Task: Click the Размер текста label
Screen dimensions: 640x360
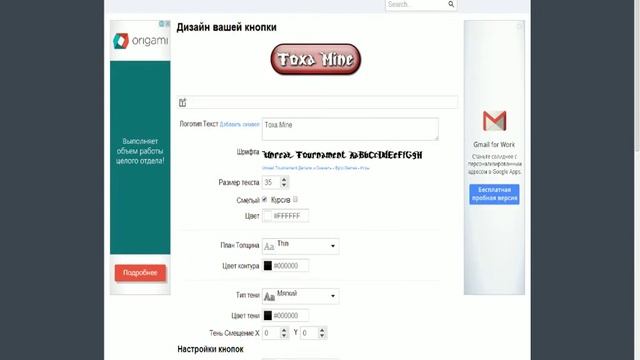Action: tap(239, 182)
